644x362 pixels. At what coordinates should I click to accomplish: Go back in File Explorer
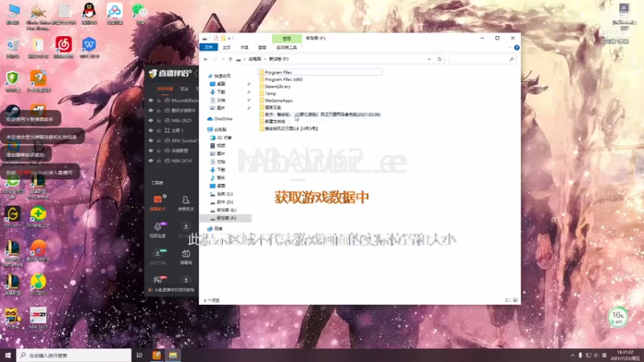(206, 59)
